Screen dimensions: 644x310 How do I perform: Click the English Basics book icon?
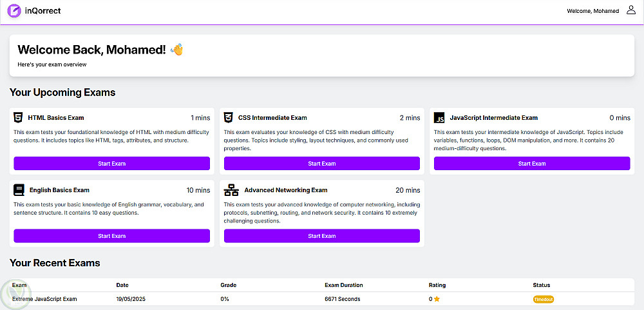pos(19,190)
